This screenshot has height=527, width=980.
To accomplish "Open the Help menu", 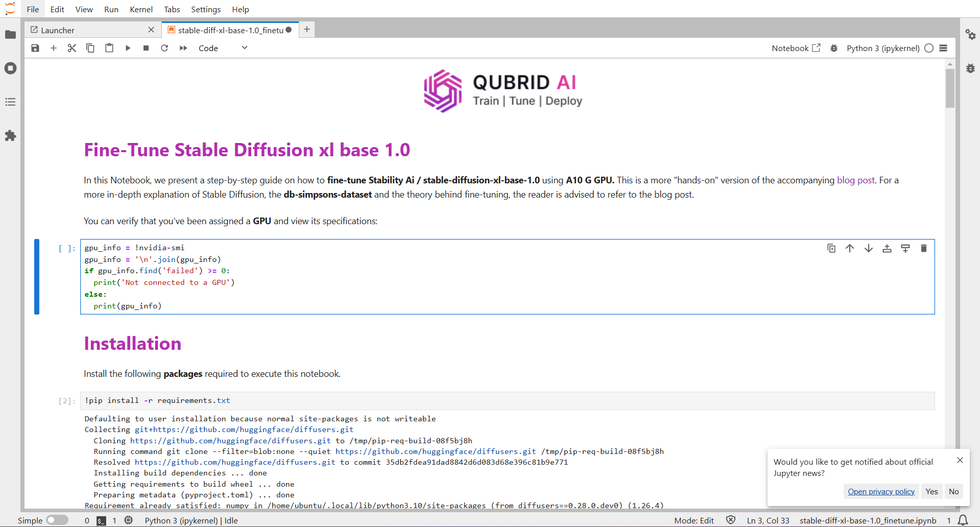I will (241, 9).
